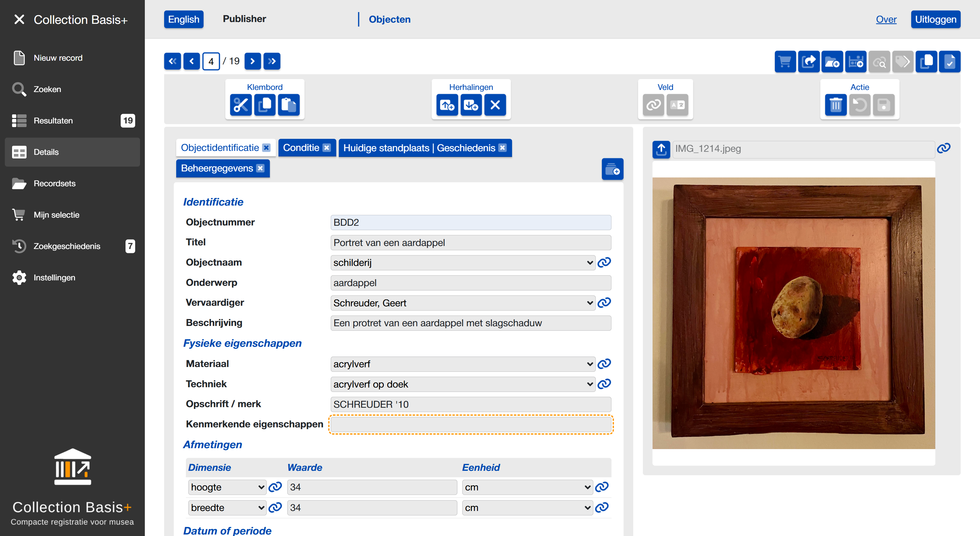Click the shopping cart toolbar icon

(785, 62)
